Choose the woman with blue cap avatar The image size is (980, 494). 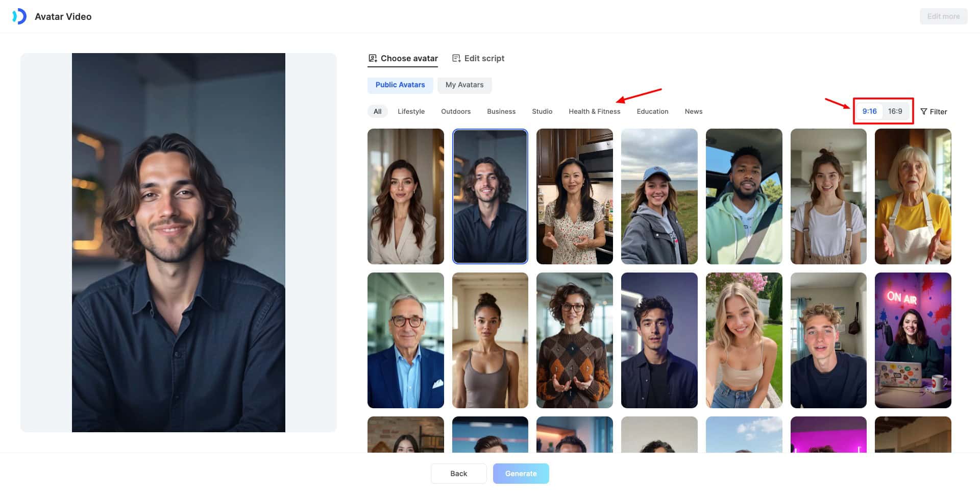tap(659, 196)
